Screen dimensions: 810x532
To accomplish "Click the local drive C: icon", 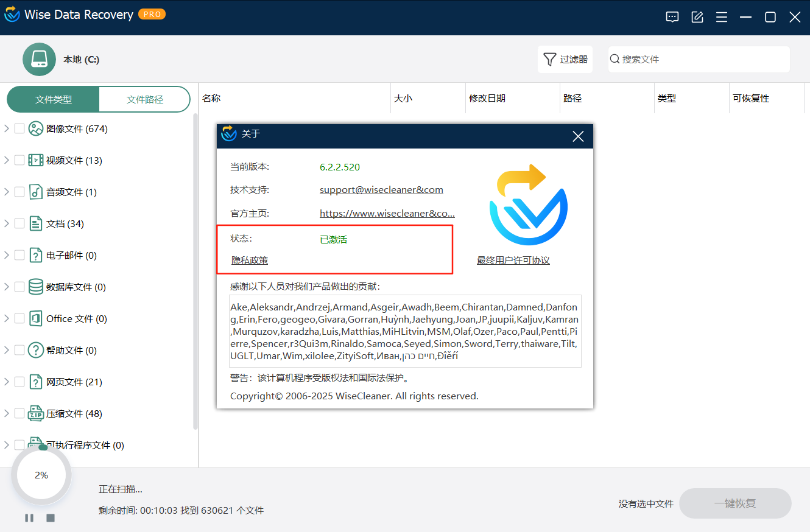I will [x=39, y=59].
